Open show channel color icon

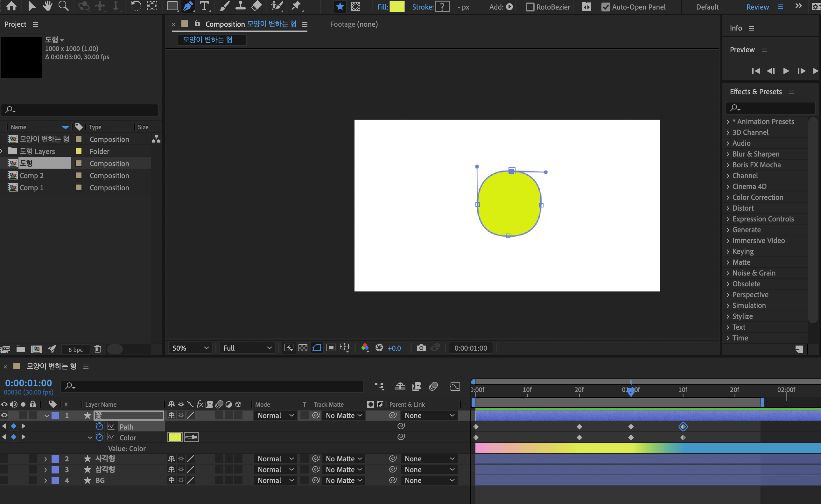pos(365,348)
